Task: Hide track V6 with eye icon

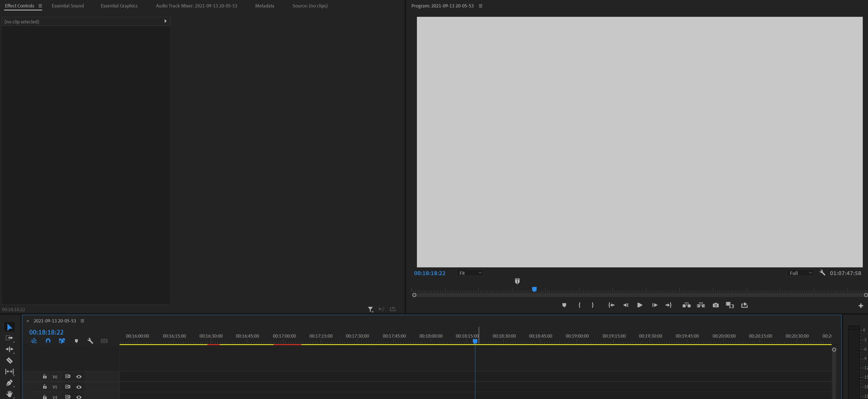Action: pyautogui.click(x=79, y=376)
